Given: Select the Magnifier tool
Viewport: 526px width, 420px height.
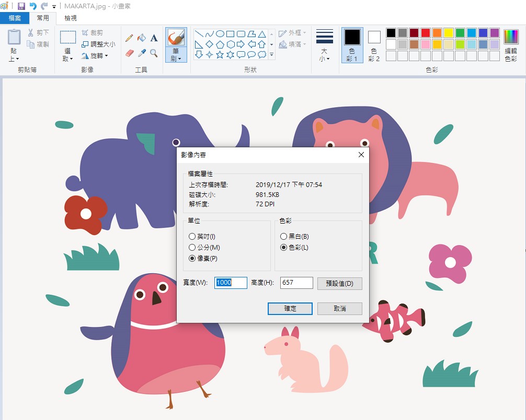Looking at the screenshot, I should coord(154,53).
